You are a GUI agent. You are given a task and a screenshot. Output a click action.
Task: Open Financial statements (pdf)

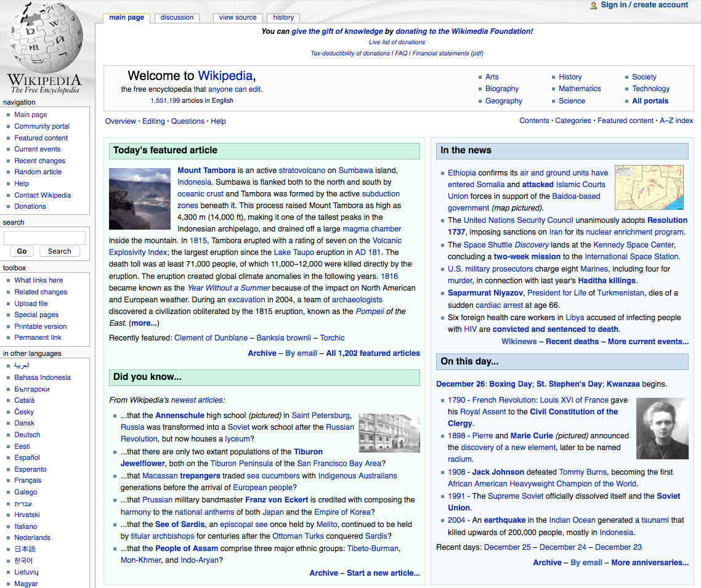click(x=447, y=53)
